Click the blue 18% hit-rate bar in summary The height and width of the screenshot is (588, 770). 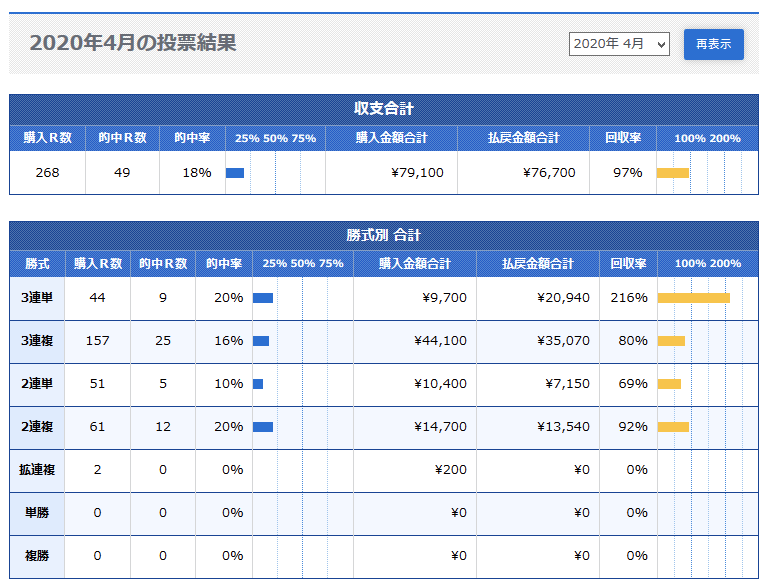pyautogui.click(x=235, y=173)
